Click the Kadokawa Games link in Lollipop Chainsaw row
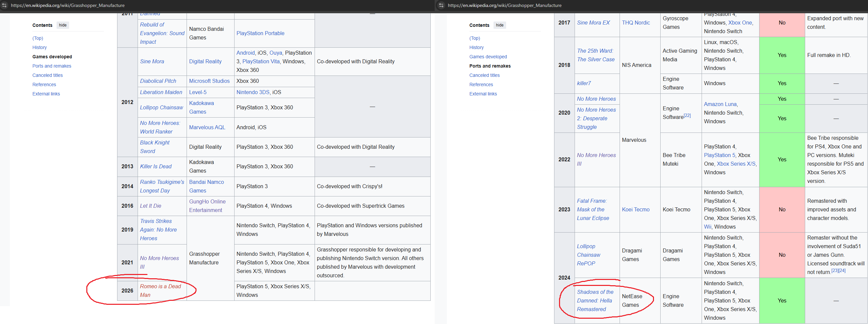Image resolution: width=868 pixels, height=324 pixels. [201, 108]
